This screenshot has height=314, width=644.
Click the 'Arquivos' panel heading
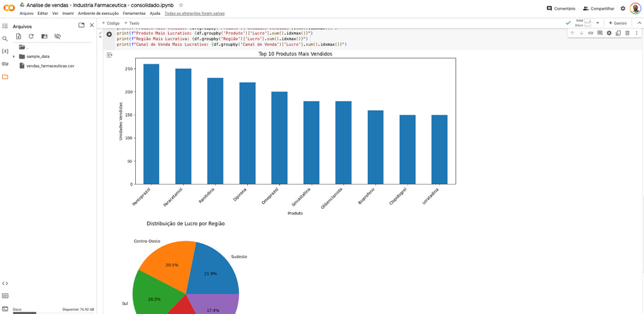(x=22, y=26)
